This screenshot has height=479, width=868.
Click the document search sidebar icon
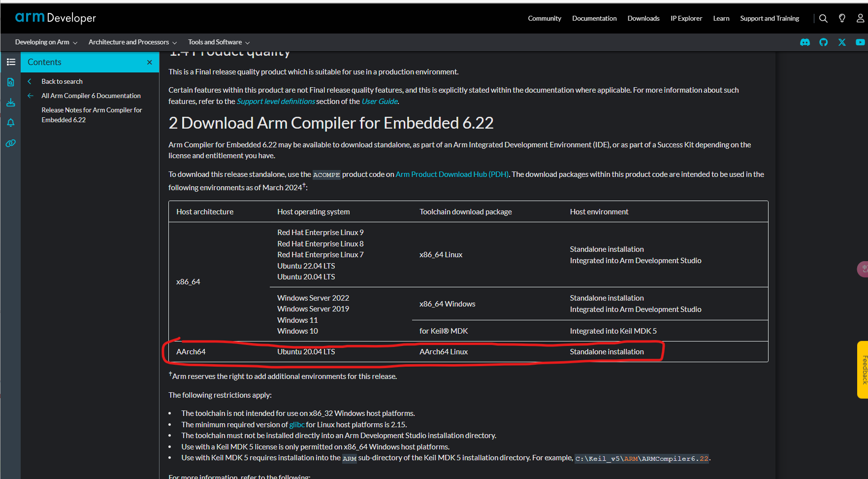11,82
